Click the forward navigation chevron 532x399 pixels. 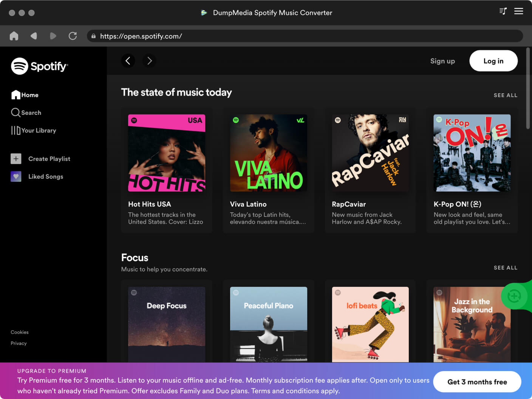click(53, 36)
